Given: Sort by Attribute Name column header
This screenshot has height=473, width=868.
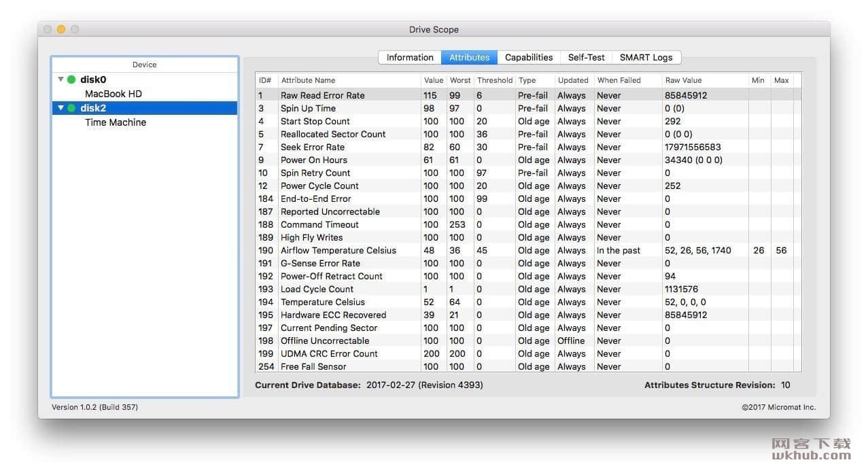Looking at the screenshot, I should tap(349, 80).
